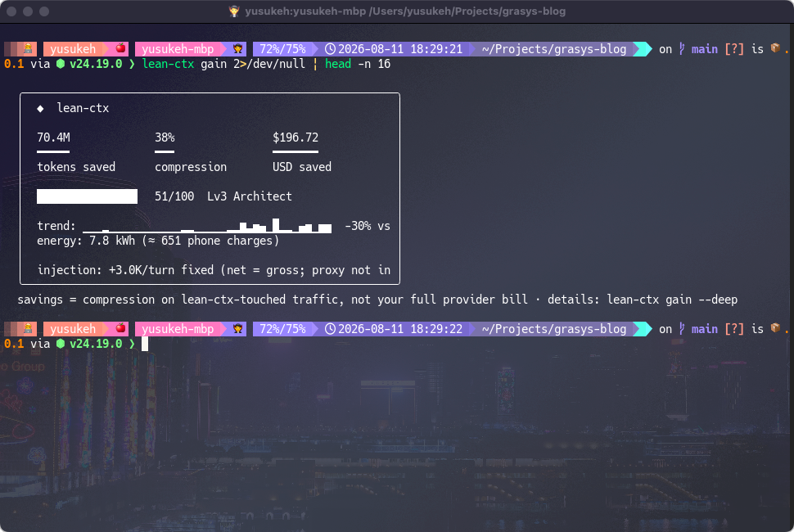Click the "$196.72" value
The width and height of the screenshot is (794, 532).
click(295, 138)
